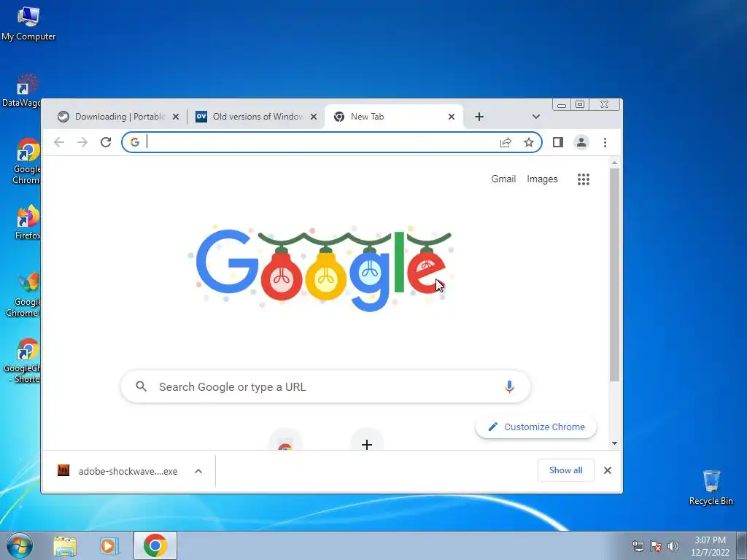747x560 pixels.
Task: Open the Google apps grid
Action: pos(584,179)
